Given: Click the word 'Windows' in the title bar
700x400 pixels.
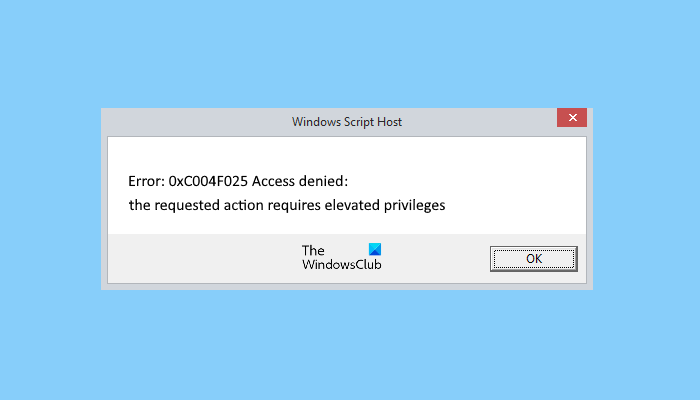Looking at the screenshot, I should (x=314, y=122).
